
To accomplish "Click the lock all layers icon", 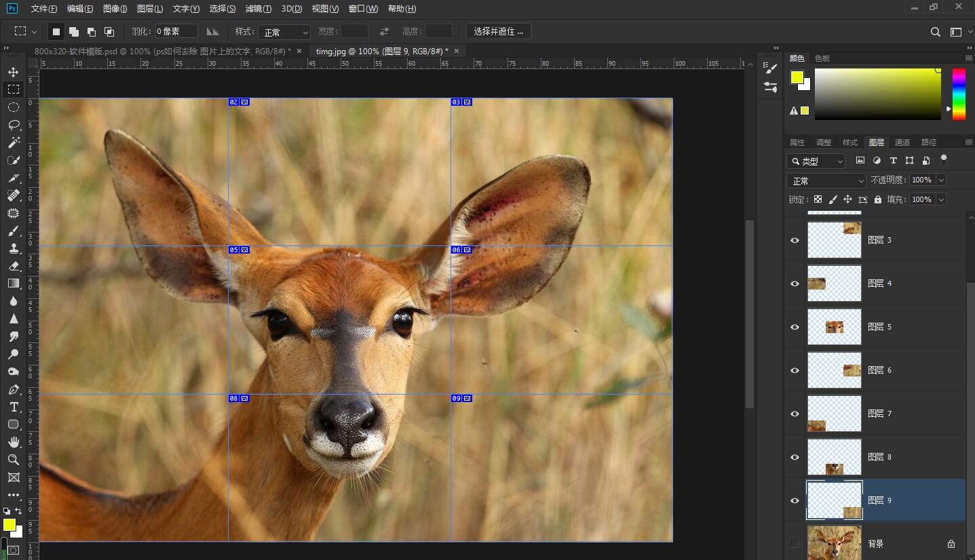I will [x=878, y=199].
